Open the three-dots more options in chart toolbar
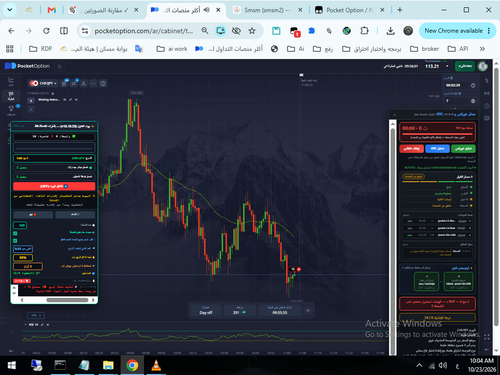Image resolution: width=500 pixels, height=375 pixels. pos(93,83)
